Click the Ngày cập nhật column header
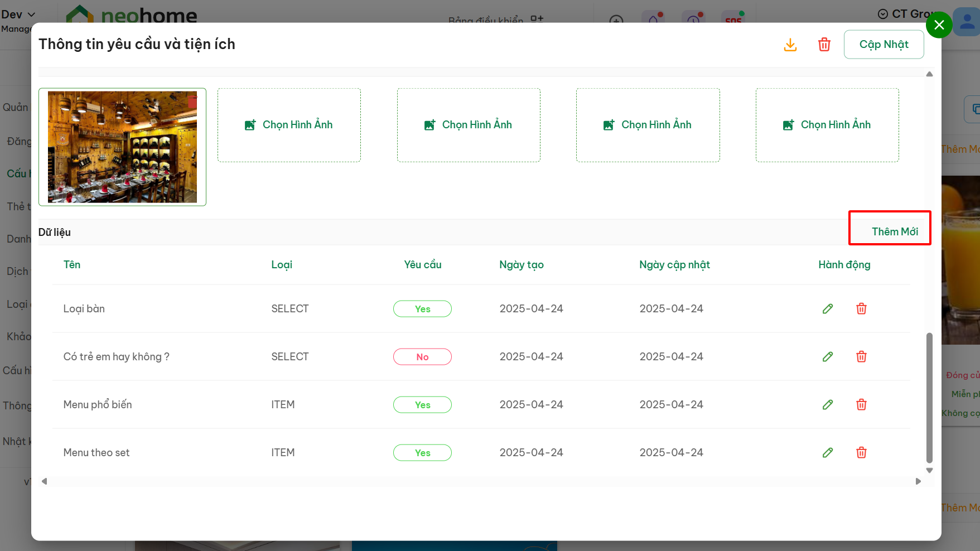Image resolution: width=980 pixels, height=551 pixels. (674, 264)
